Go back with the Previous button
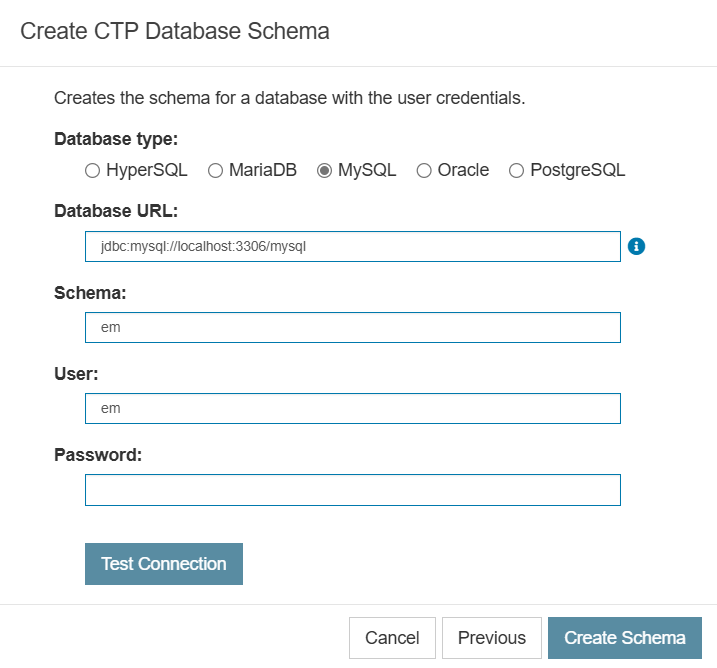The width and height of the screenshot is (717, 668). coord(492,638)
